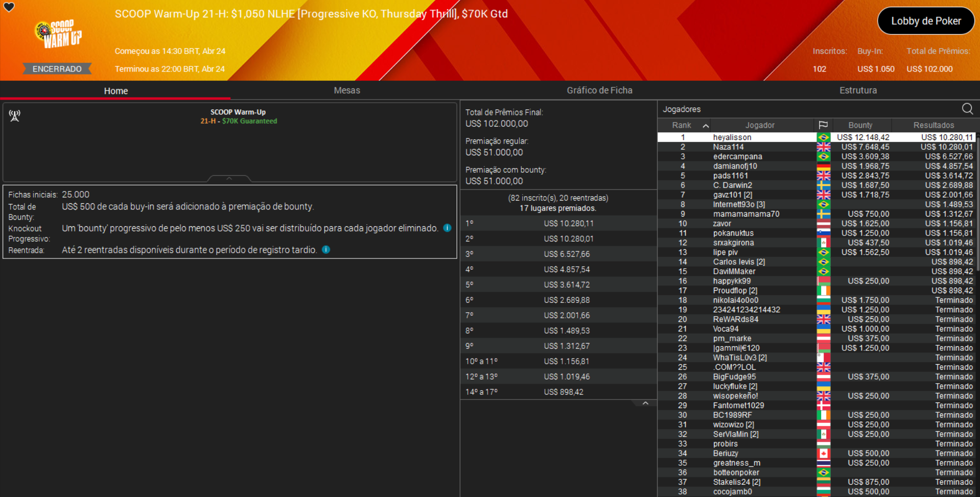Click the favorite heart icon
980x497 pixels.
point(9,7)
